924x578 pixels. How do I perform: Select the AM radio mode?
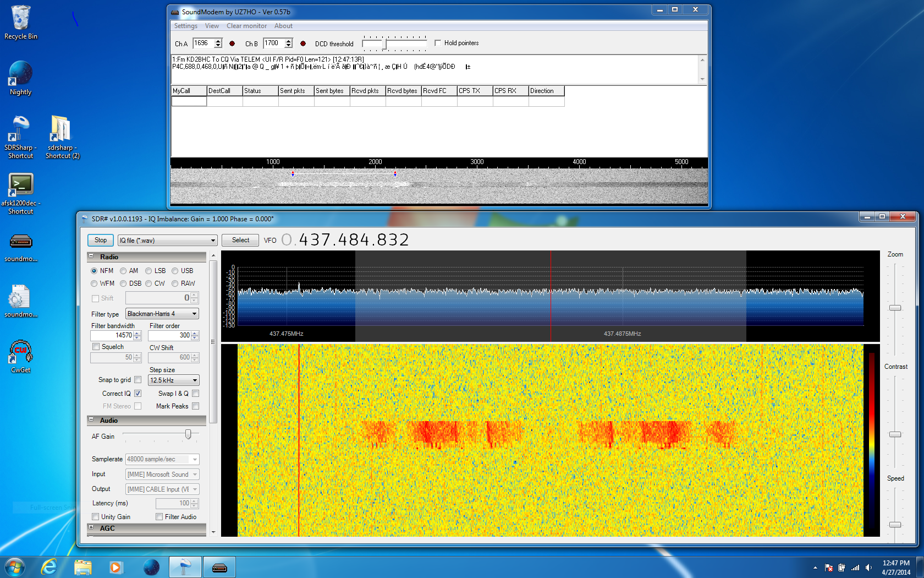[123, 271]
